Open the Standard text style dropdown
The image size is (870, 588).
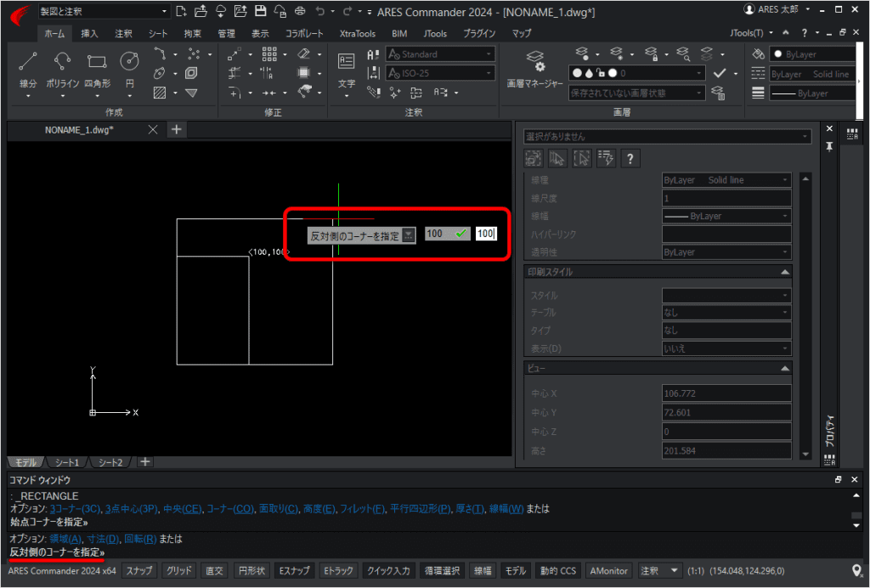tap(440, 54)
